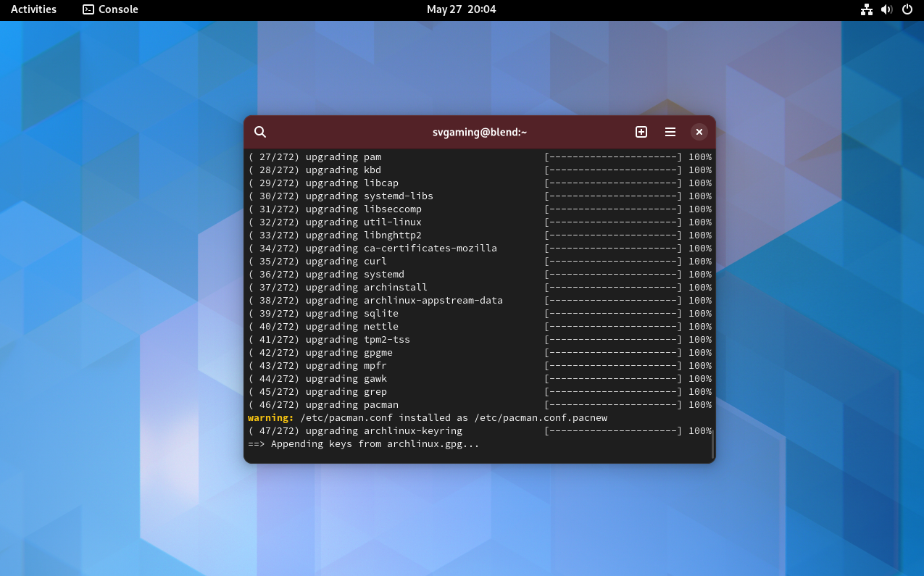
Task: Click the power icon in top bar
Action: (907, 9)
